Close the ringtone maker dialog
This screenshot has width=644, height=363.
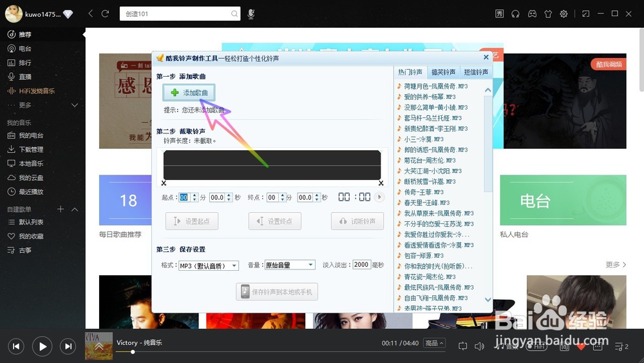tap(486, 57)
